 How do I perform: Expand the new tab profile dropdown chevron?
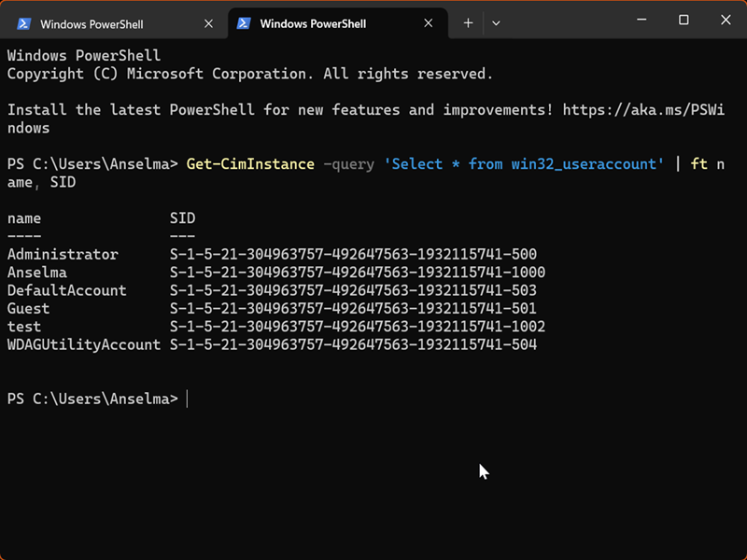[x=496, y=23]
